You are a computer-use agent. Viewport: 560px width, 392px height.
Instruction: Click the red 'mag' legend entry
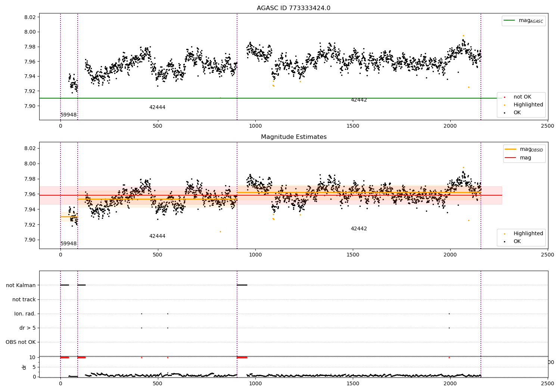pos(518,158)
